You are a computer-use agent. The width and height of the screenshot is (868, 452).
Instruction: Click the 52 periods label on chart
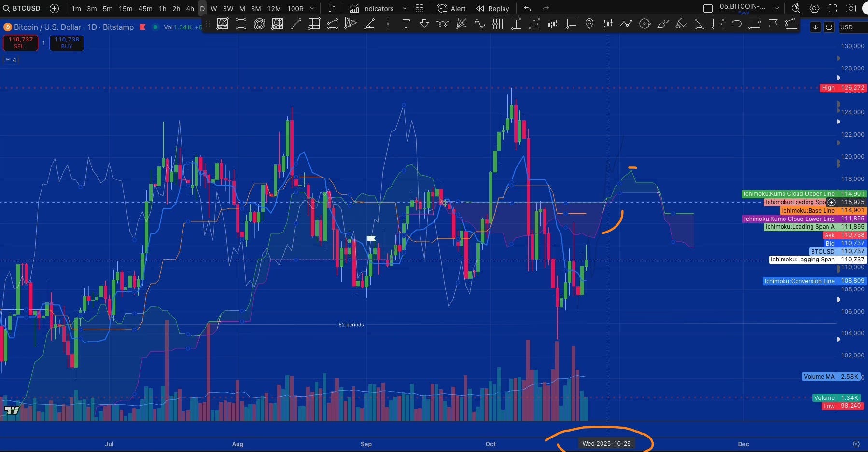[x=351, y=325]
